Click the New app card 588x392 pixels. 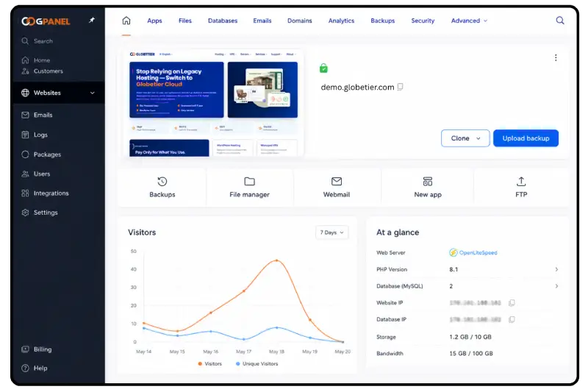tap(428, 188)
